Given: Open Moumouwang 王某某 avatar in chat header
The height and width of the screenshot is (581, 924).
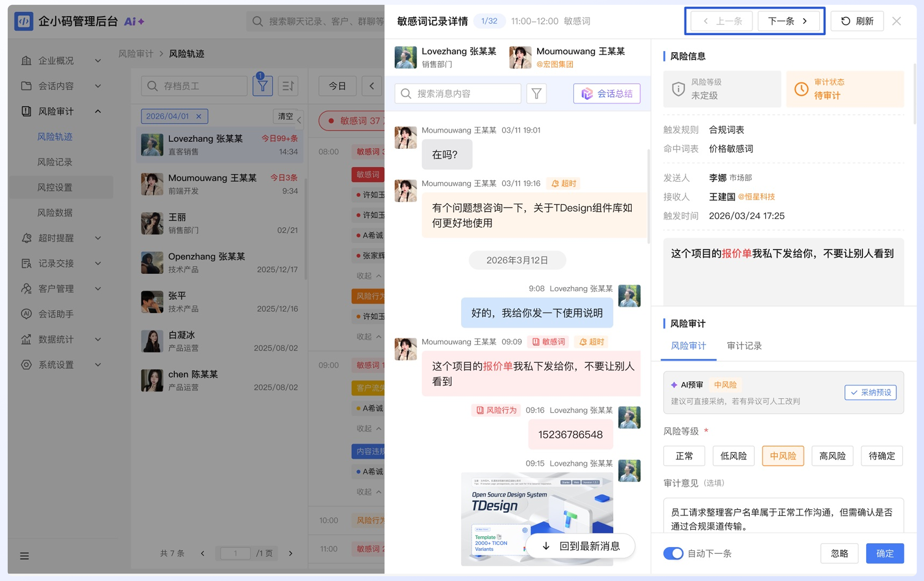Looking at the screenshot, I should point(520,57).
